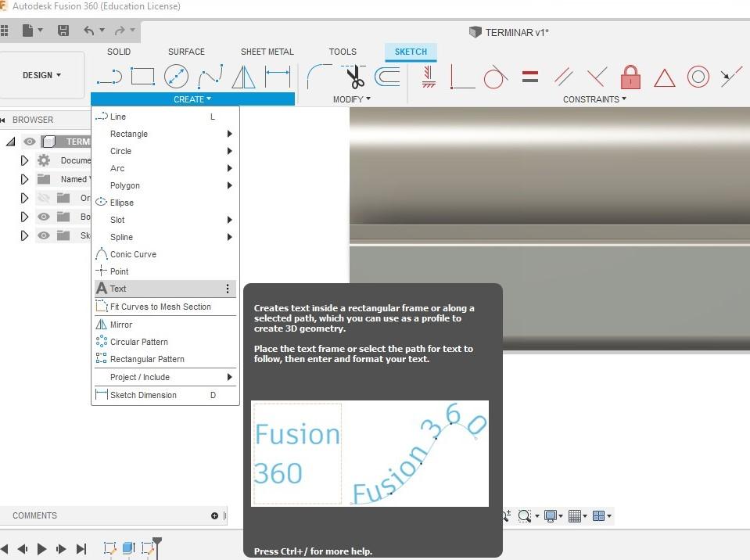Image resolution: width=750 pixels, height=560 pixels.
Task: Select the Fillet tool in Modify group
Action: (319, 77)
